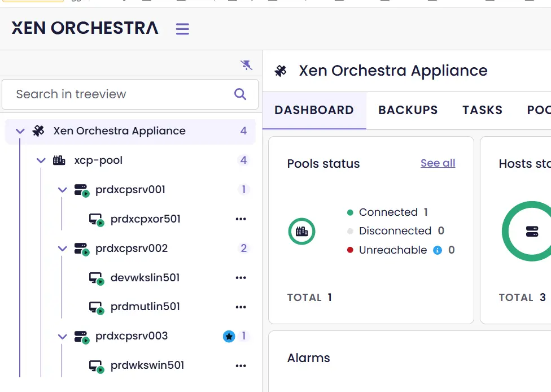Click the See all link in Pools status

click(438, 163)
